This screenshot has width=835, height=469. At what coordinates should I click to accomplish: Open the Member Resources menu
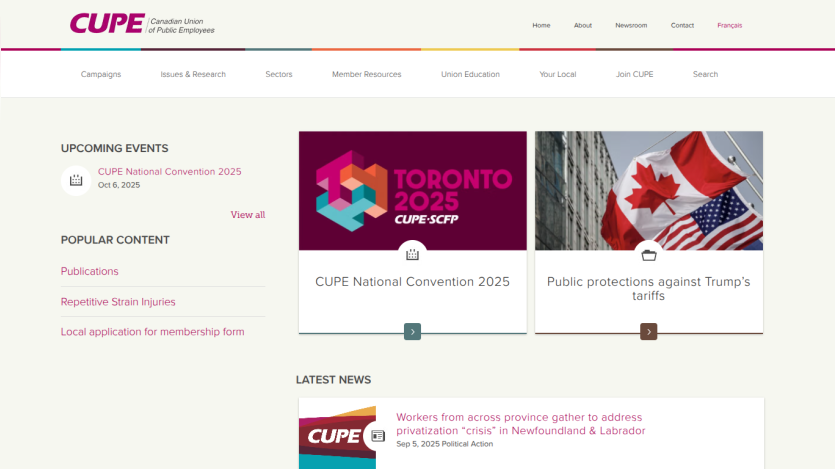(366, 75)
